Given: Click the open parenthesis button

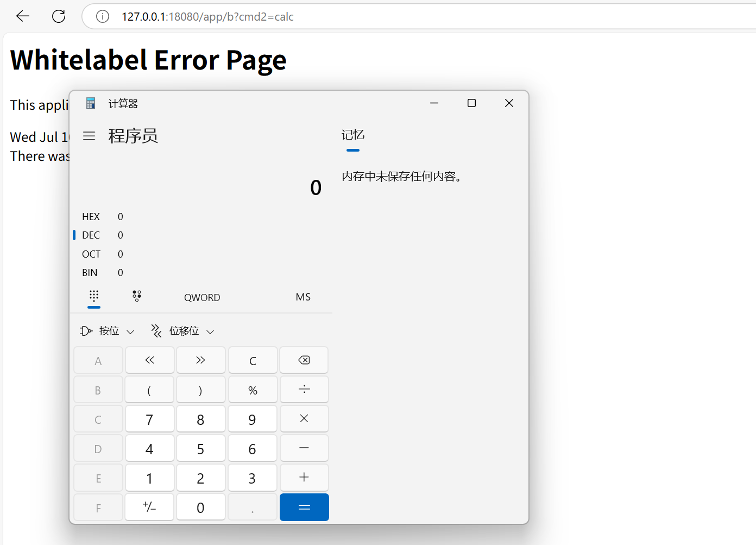Looking at the screenshot, I should pyautogui.click(x=150, y=390).
